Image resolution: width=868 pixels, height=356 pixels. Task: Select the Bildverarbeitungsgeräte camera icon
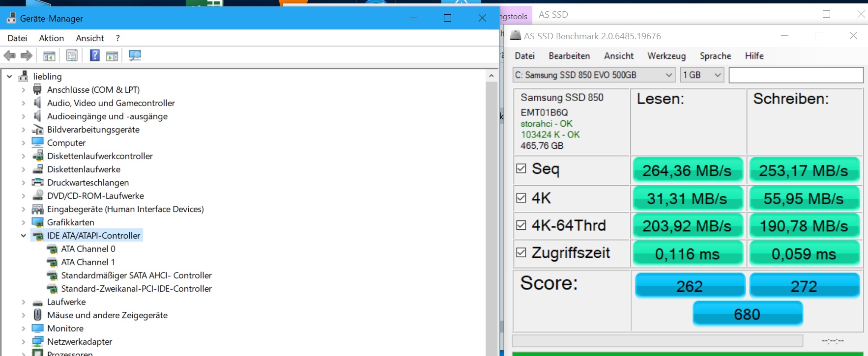click(x=37, y=129)
